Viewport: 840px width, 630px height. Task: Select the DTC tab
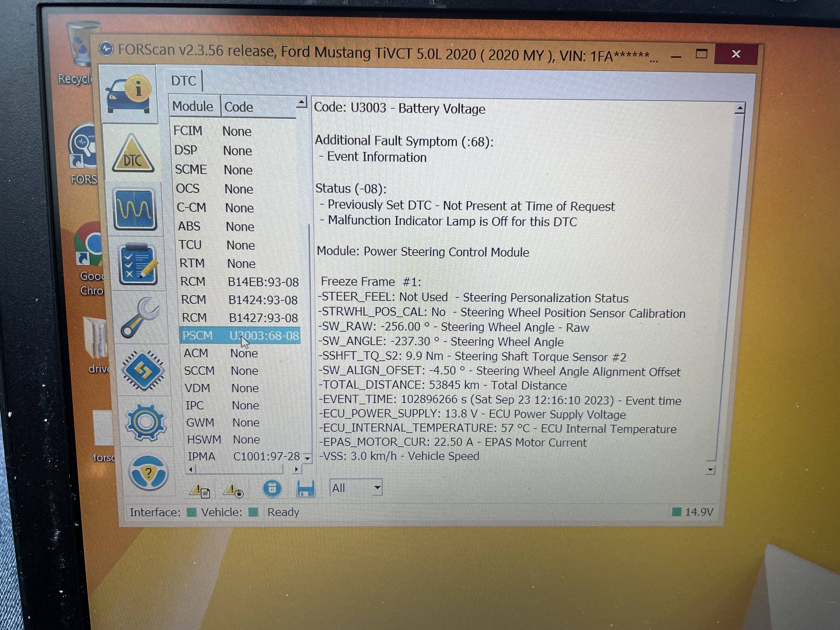pos(184,81)
